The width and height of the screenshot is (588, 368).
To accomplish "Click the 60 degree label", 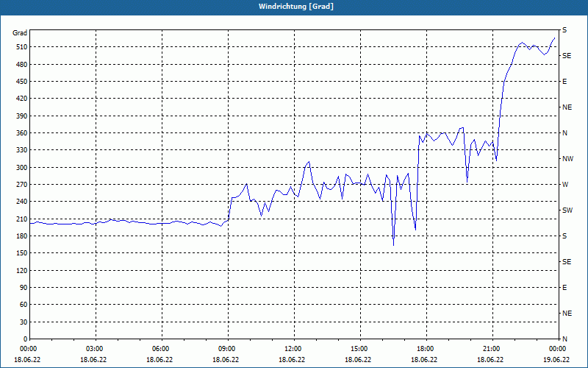I will 23,305.
